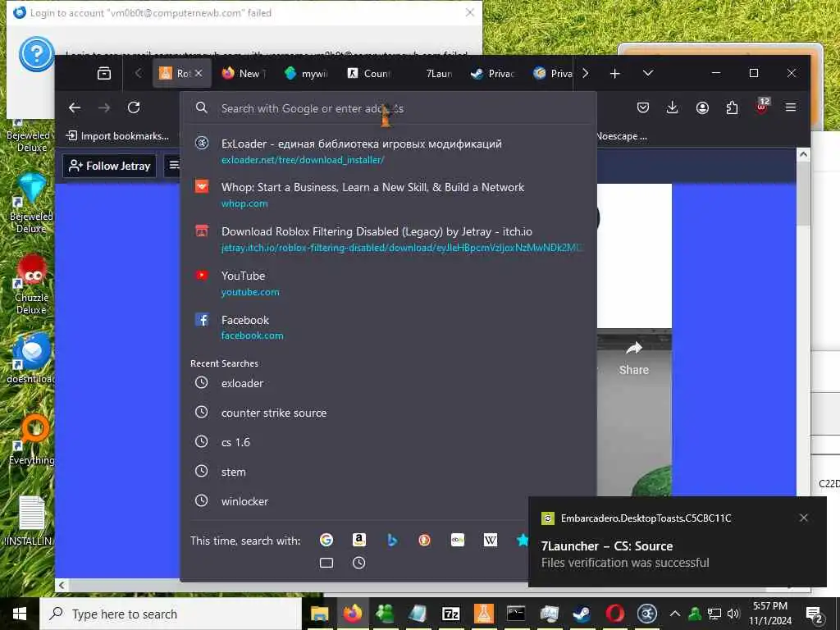The image size is (840, 630).
Task: Reload the current page
Action: click(x=134, y=107)
